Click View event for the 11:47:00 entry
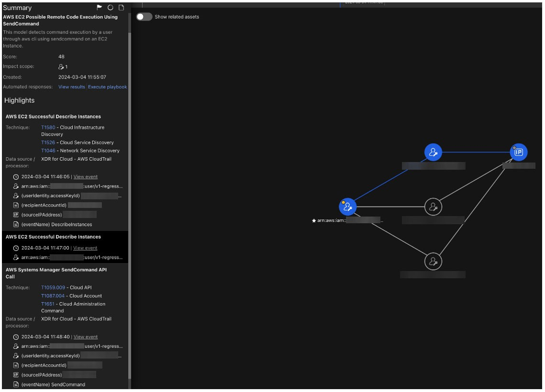Screen dimensions: 545x392 (85, 248)
